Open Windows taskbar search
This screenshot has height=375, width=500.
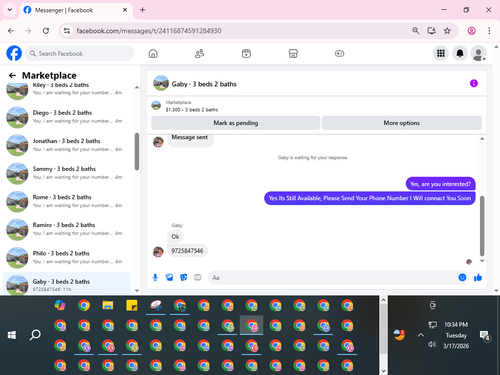(x=35, y=335)
